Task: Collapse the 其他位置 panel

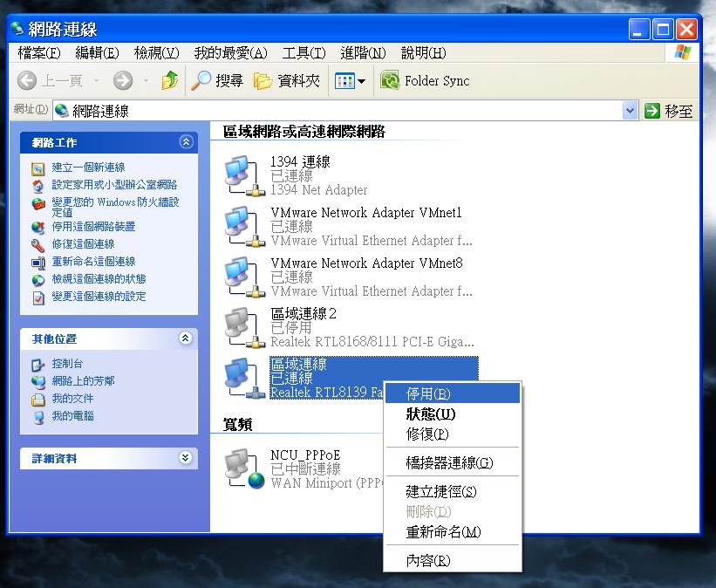Action: tap(185, 338)
